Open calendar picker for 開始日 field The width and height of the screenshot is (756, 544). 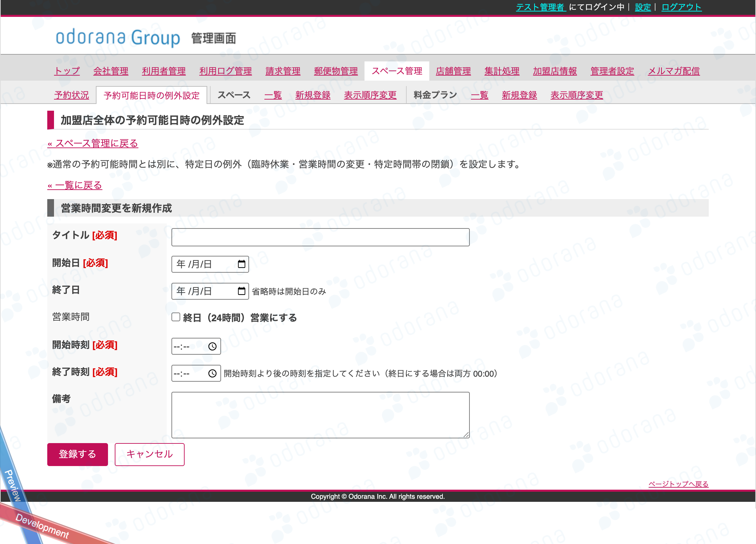[x=241, y=264]
